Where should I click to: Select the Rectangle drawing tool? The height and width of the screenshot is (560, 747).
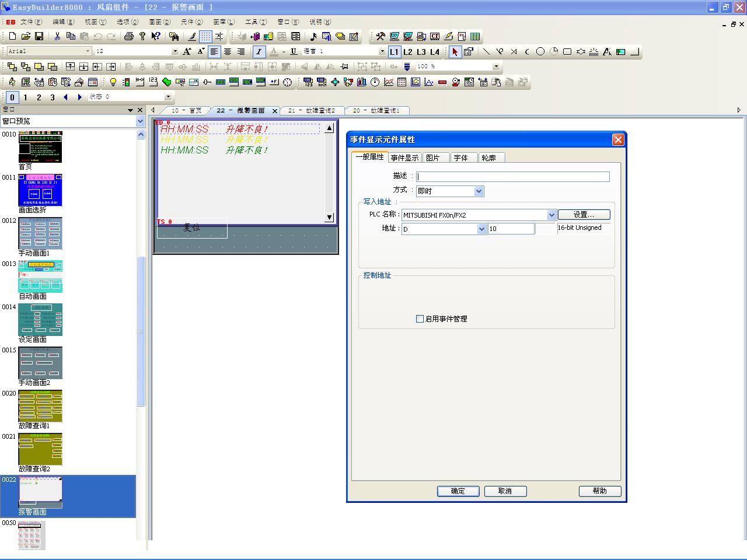click(x=567, y=51)
